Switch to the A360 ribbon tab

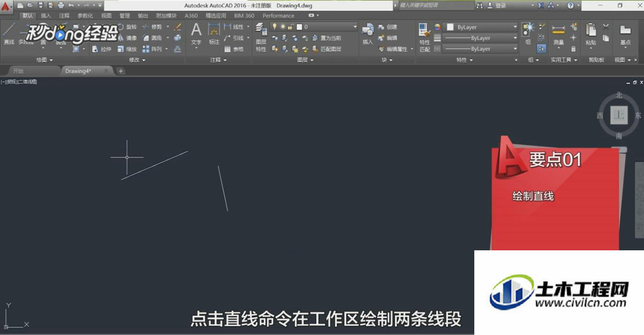coord(191,16)
